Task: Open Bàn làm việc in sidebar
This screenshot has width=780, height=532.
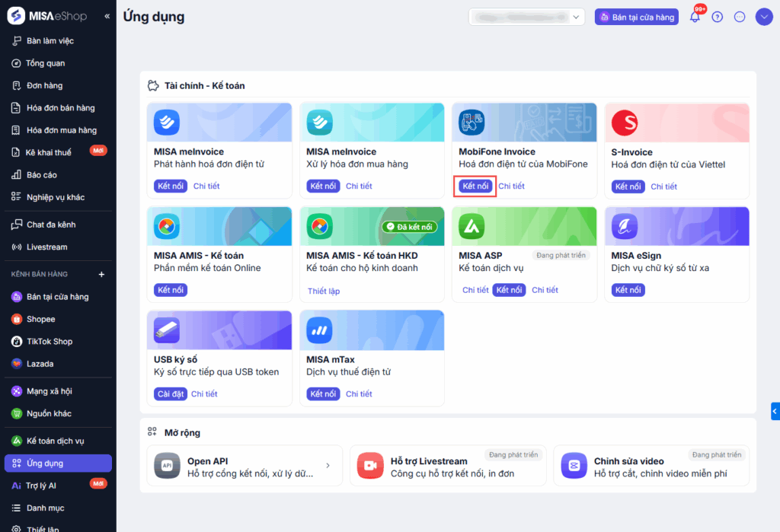Action: click(x=58, y=41)
